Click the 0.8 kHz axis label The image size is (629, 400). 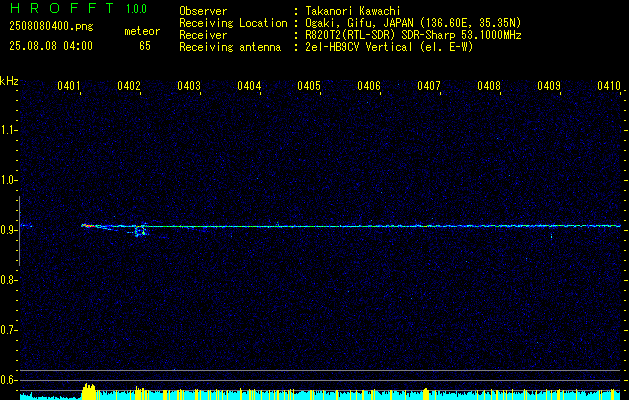coord(9,280)
